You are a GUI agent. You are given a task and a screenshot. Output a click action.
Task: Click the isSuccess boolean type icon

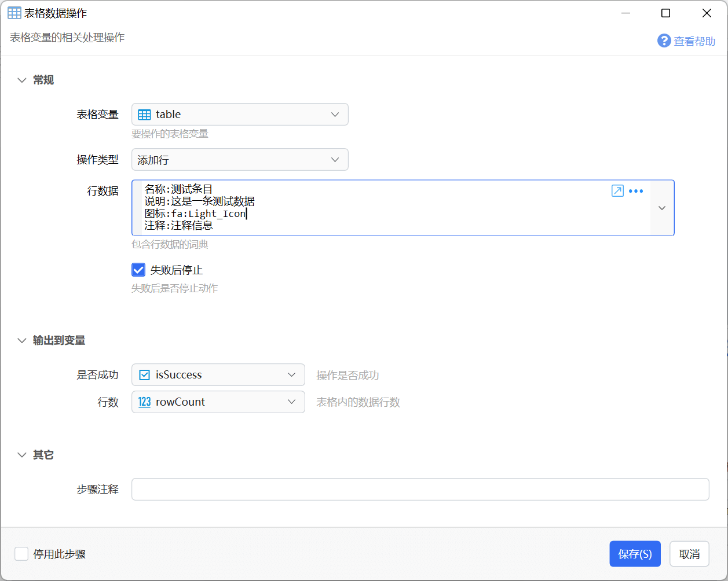pos(144,375)
